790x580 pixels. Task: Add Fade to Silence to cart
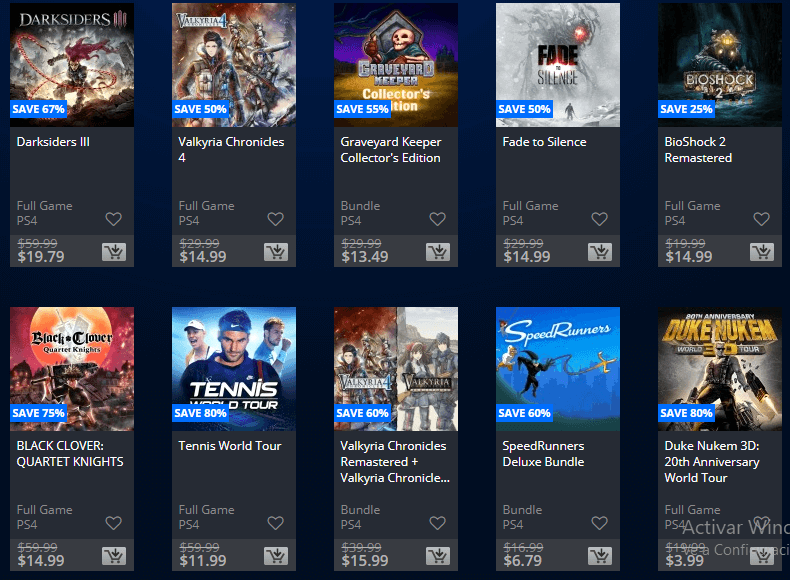(600, 251)
